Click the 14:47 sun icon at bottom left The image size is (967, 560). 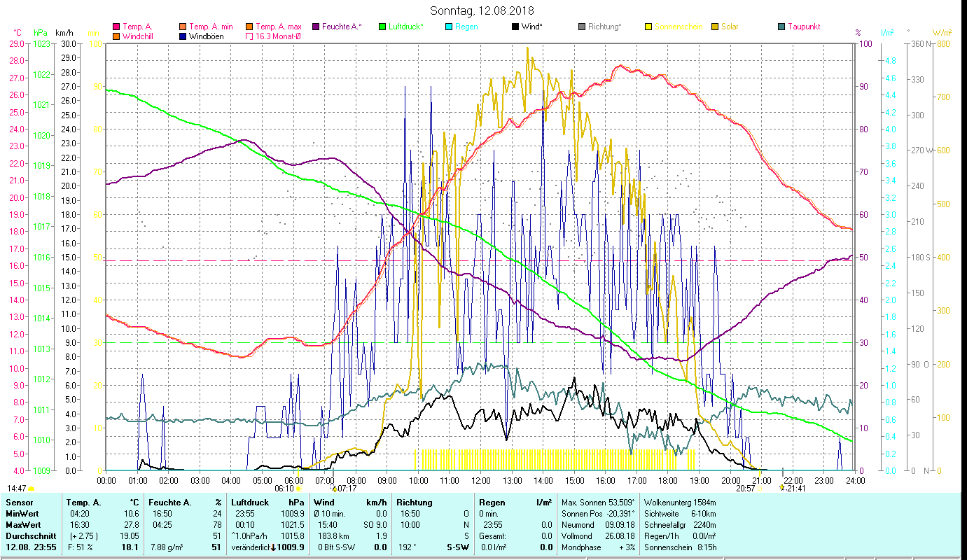[x=31, y=489]
